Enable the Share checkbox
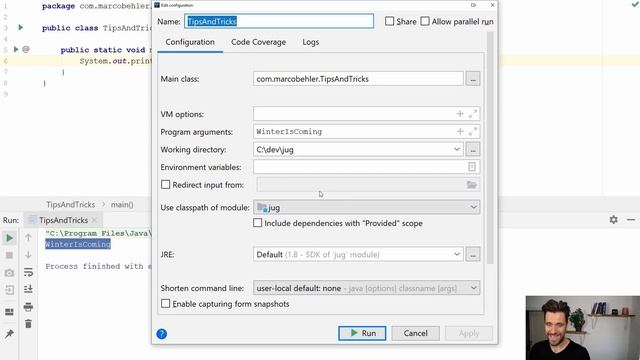Image resolution: width=640 pixels, height=360 pixels. (390, 21)
